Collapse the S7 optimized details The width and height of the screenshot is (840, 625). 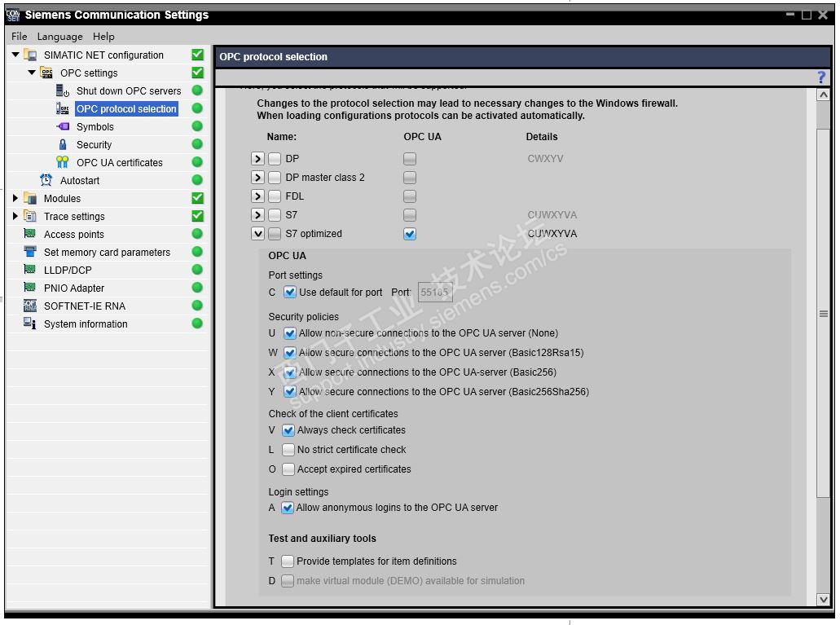click(257, 234)
